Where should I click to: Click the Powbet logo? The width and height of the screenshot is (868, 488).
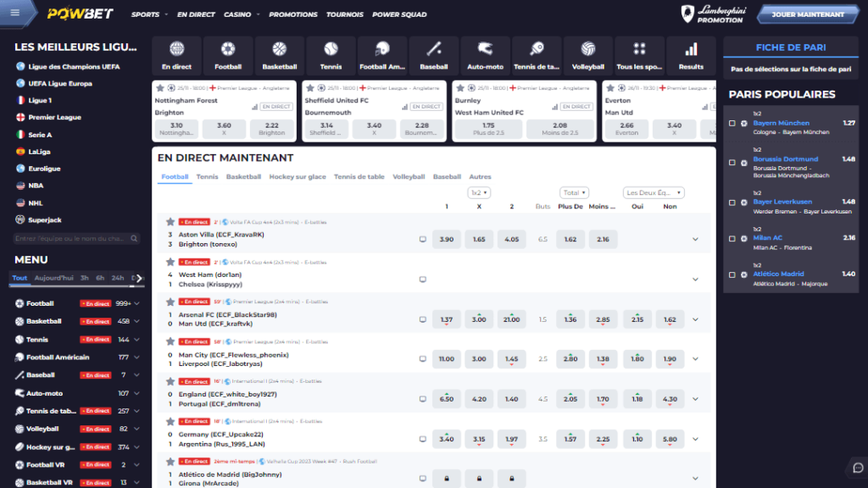(81, 14)
